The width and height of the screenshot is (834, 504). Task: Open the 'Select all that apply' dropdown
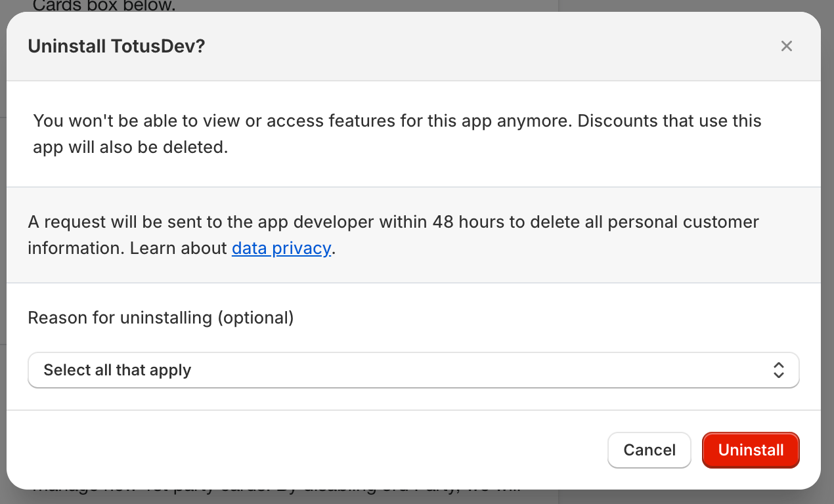(x=414, y=370)
